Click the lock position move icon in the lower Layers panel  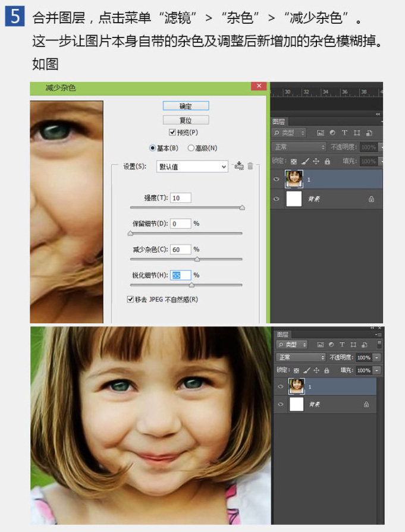[x=316, y=370]
